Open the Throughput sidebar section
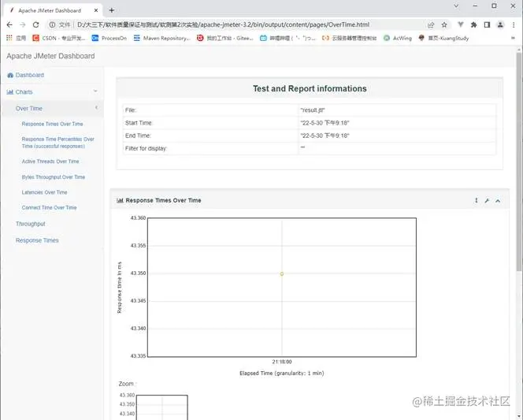 coord(31,224)
